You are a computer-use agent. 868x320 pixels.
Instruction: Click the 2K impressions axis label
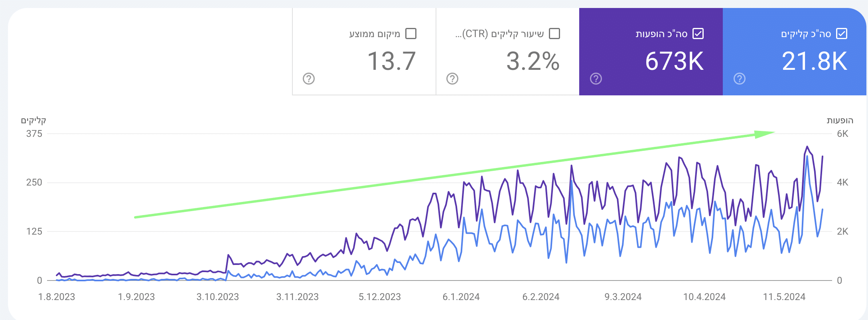(842, 231)
